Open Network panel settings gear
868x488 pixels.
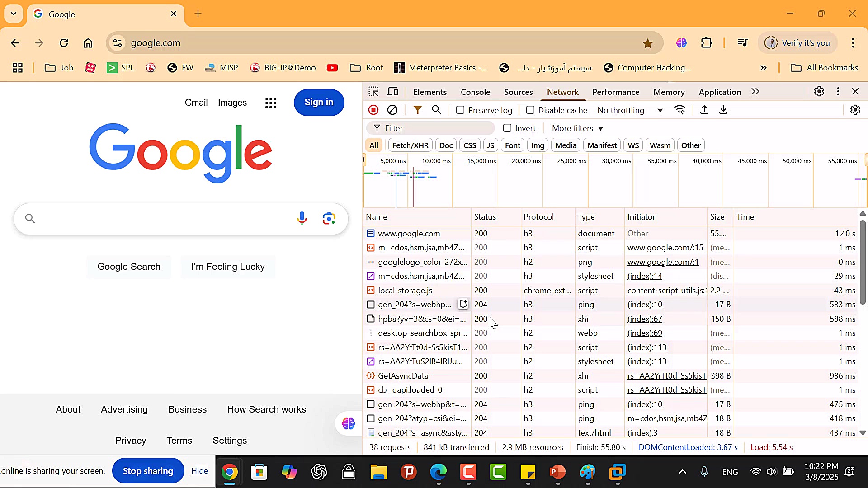855,110
